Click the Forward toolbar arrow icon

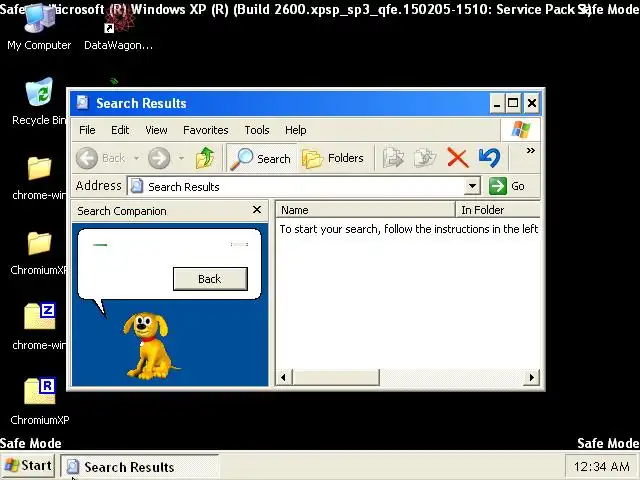pos(159,158)
